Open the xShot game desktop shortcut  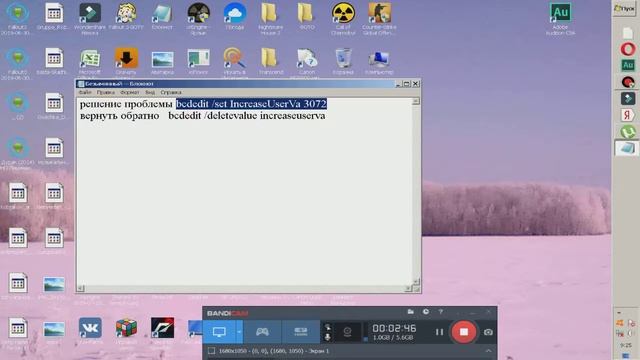(x=198, y=62)
